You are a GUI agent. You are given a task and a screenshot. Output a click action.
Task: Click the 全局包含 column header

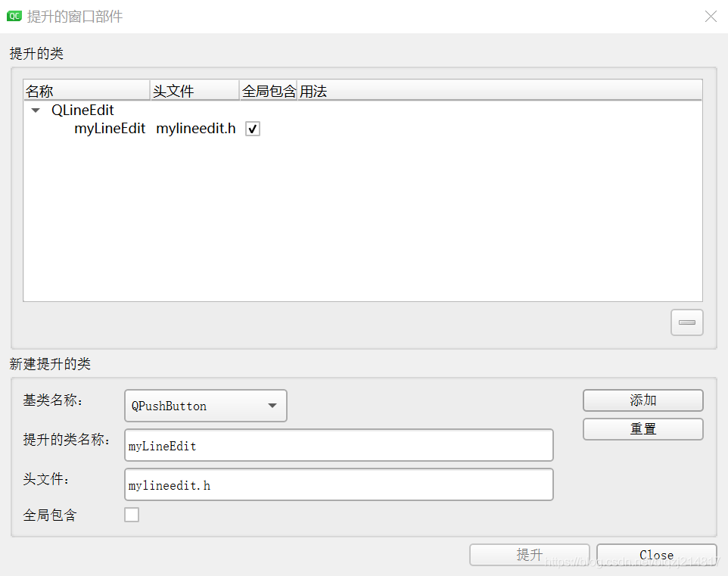point(269,91)
